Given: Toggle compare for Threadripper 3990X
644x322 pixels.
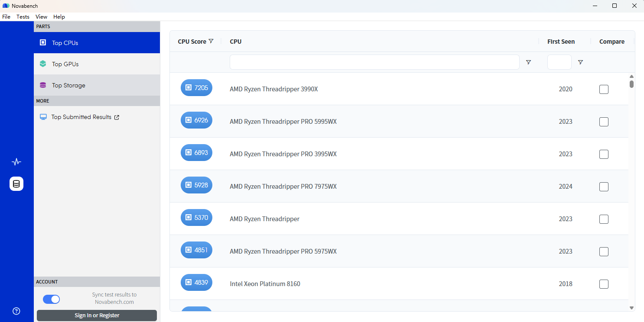Looking at the screenshot, I should point(604,89).
